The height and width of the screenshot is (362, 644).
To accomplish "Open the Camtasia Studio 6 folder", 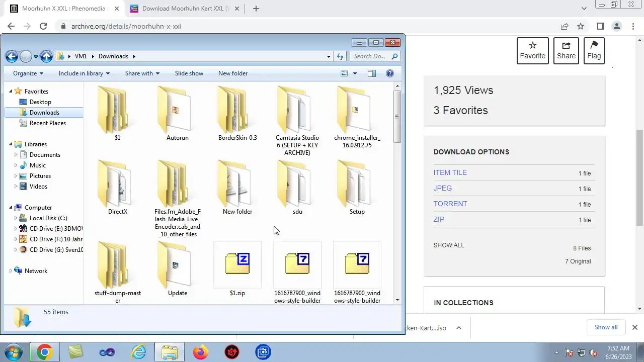I will (297, 121).
